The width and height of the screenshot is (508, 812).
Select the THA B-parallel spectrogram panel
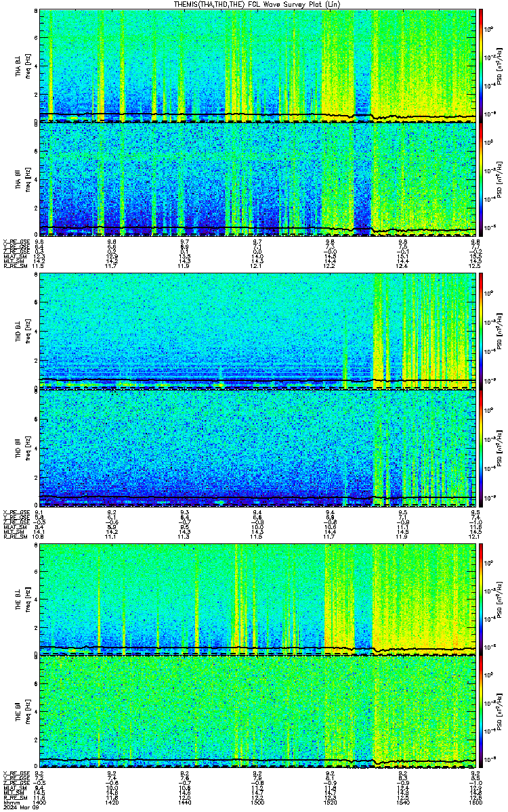pyautogui.click(x=258, y=179)
